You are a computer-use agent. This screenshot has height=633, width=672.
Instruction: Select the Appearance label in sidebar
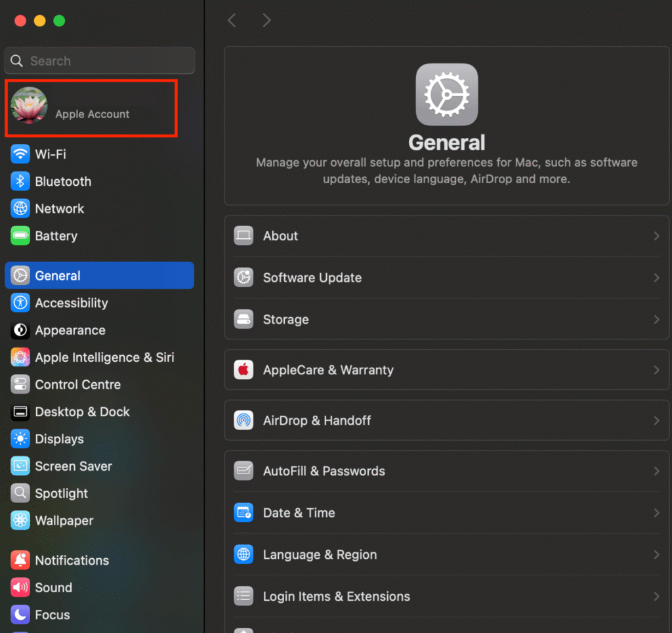click(70, 330)
